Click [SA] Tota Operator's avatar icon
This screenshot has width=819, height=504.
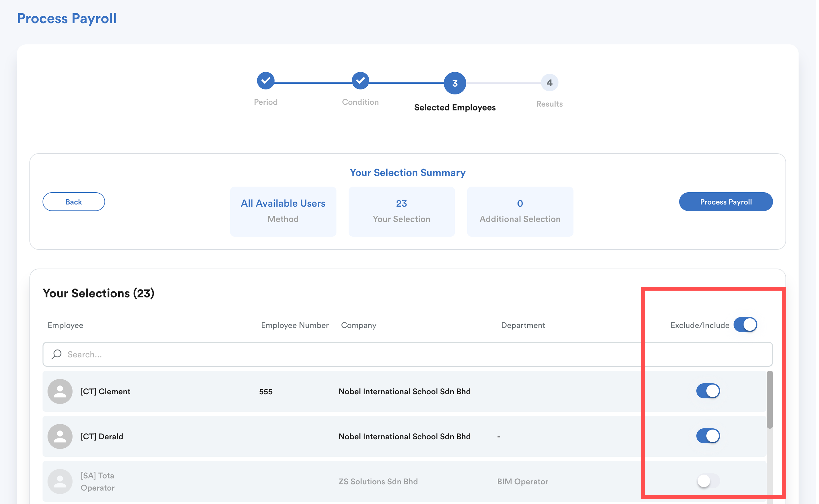[x=60, y=481]
